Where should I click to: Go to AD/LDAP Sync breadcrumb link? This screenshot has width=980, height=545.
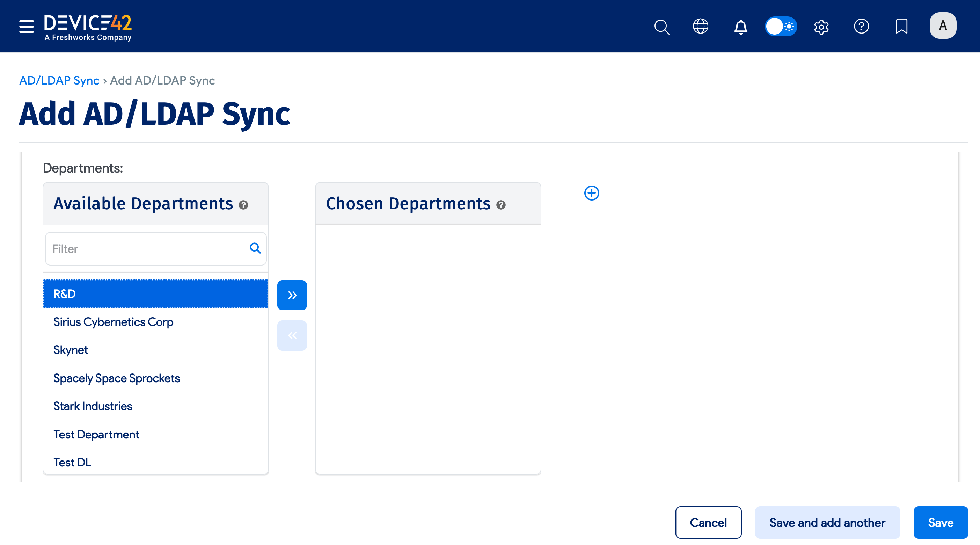(59, 80)
